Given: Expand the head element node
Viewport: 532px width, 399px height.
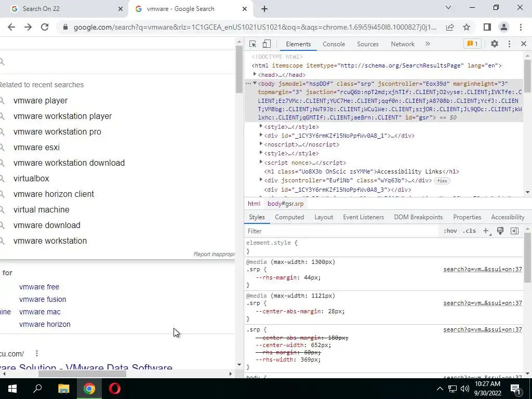Looking at the screenshot, I should 255,74.
